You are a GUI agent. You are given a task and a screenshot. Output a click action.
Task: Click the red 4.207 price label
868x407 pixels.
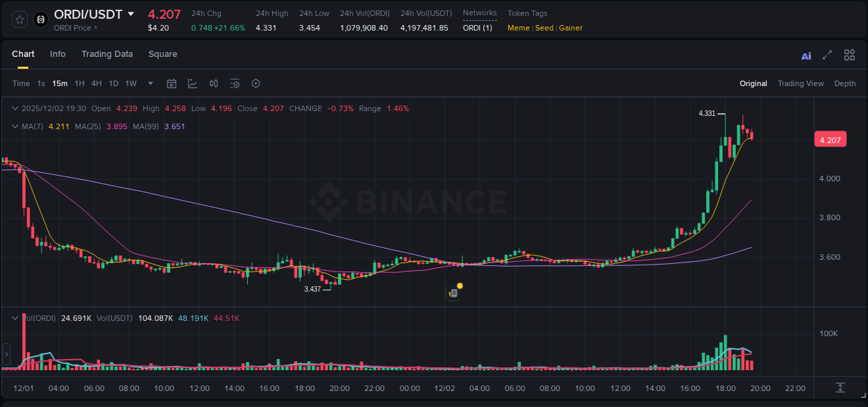tap(831, 139)
